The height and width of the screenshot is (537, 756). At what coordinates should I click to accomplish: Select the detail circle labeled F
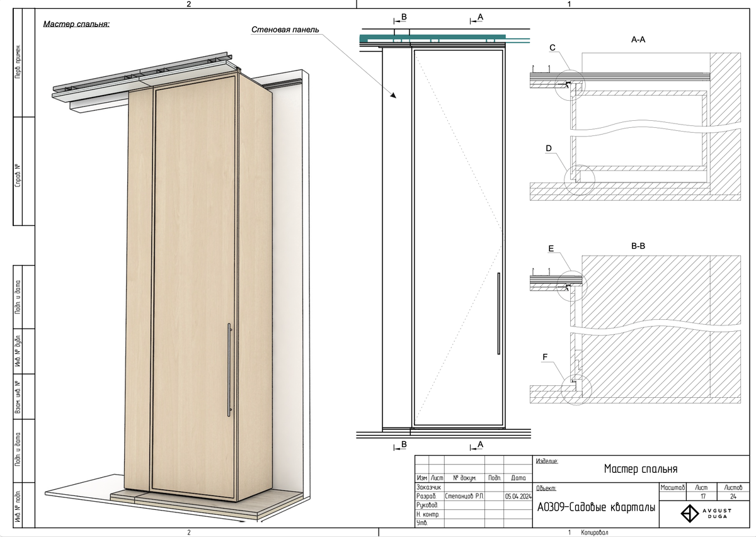click(577, 390)
